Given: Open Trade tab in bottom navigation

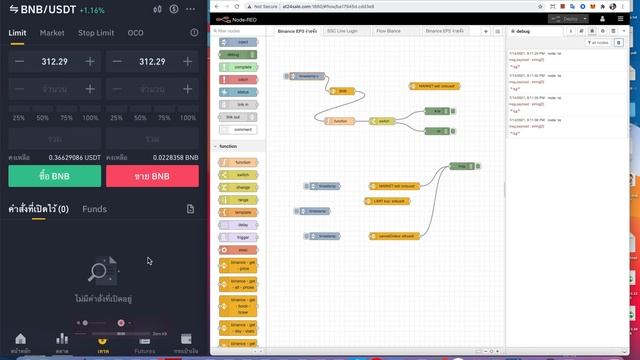Looking at the screenshot, I should [x=103, y=345].
